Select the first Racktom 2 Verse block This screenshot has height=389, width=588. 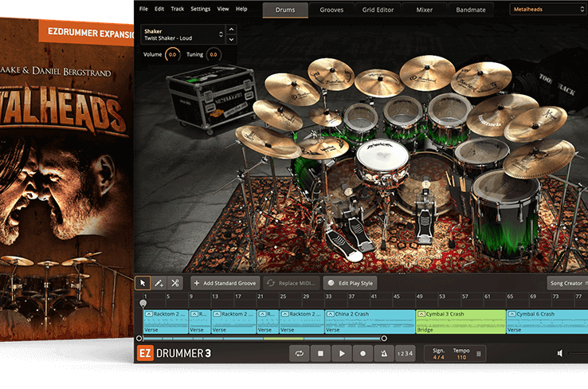point(166,322)
